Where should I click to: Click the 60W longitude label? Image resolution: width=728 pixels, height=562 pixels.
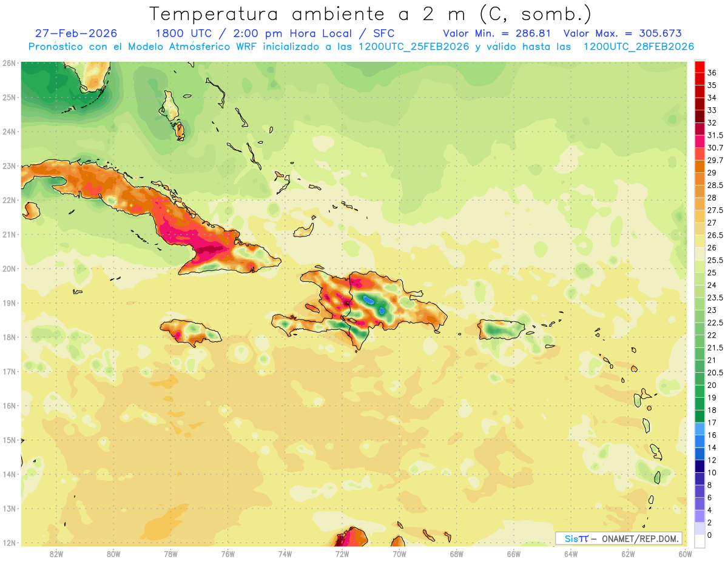coord(685,554)
